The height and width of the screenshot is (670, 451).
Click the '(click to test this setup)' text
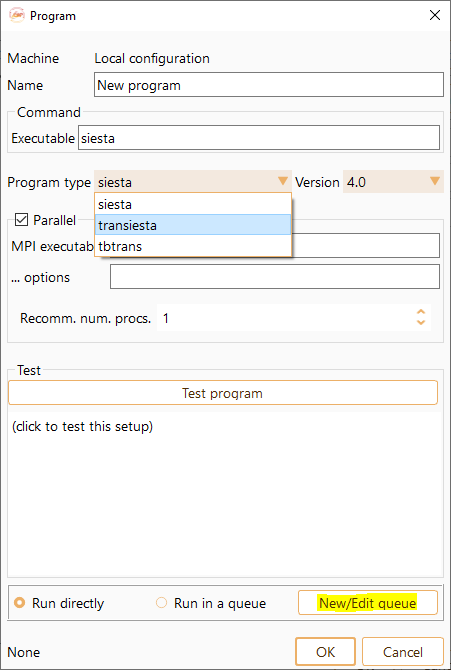point(82,426)
